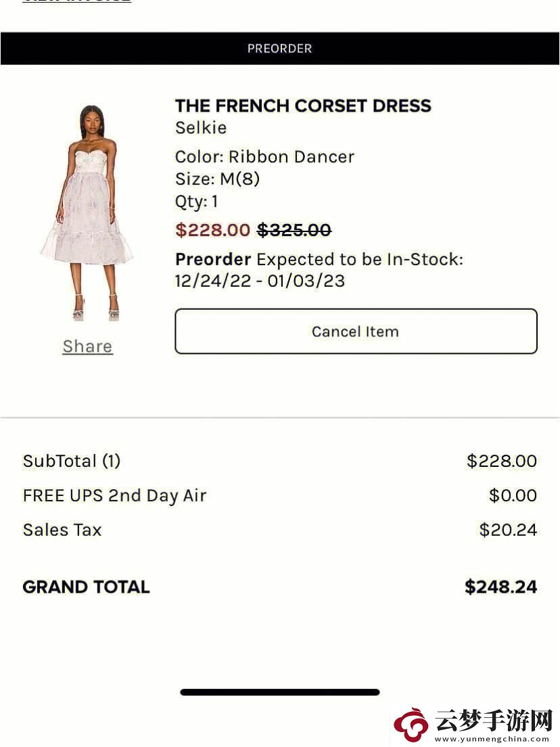Tap the SubTotal (1) row label

pos(72,461)
